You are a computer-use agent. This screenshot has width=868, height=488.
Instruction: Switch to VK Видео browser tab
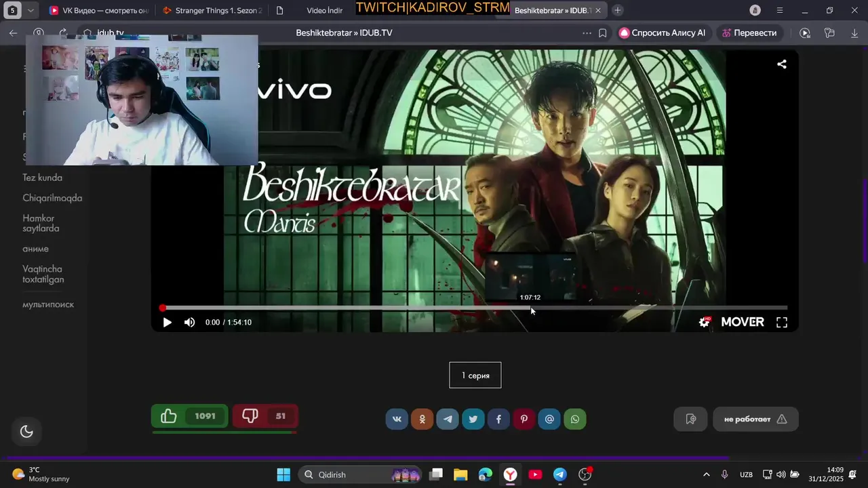(x=98, y=10)
